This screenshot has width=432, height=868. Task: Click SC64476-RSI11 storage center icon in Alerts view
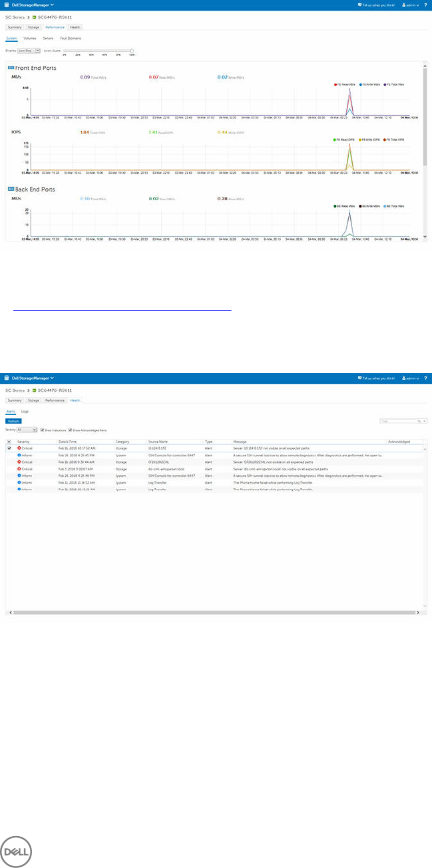pyautogui.click(x=34, y=390)
